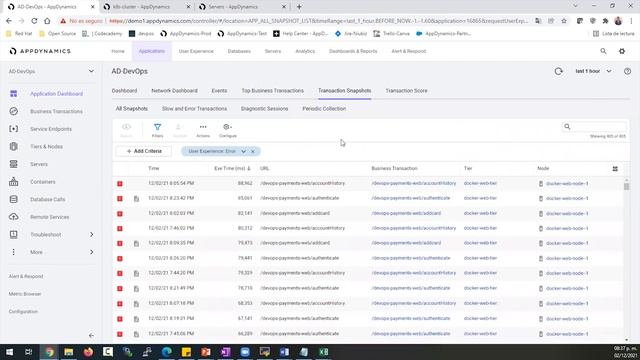Refresh the data with the circular refresh icon
The width and height of the screenshot is (640, 360).
(558, 71)
